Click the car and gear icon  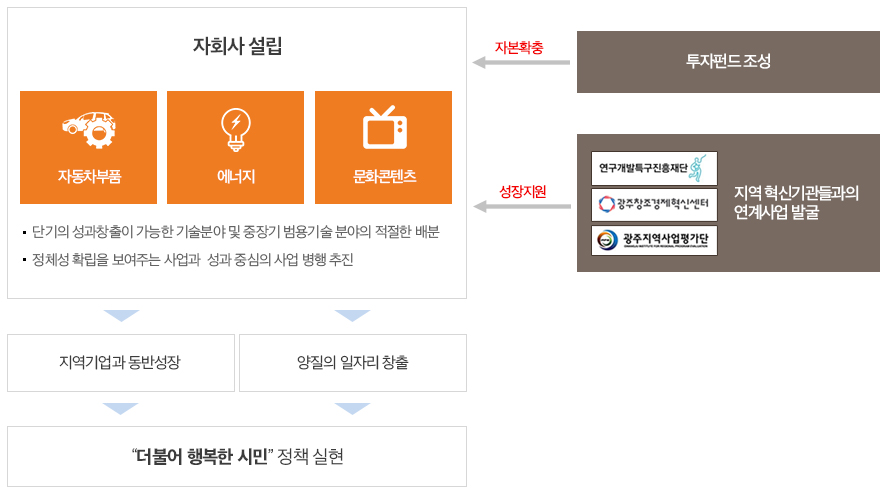89,130
